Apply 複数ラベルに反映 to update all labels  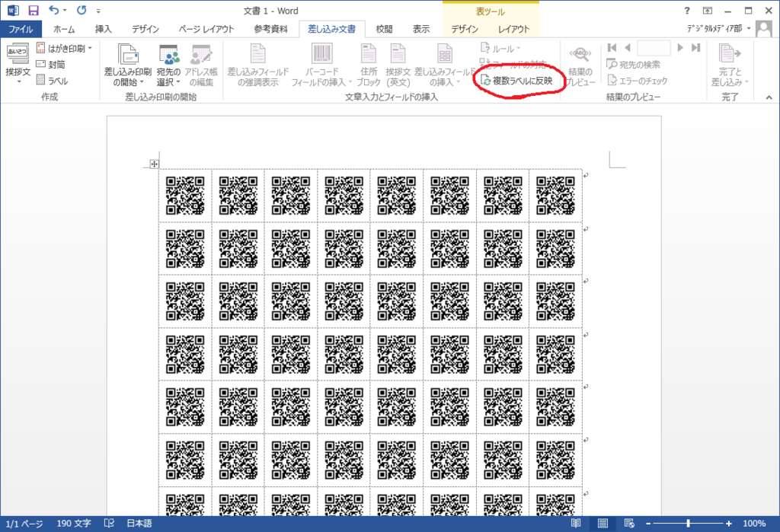517,81
